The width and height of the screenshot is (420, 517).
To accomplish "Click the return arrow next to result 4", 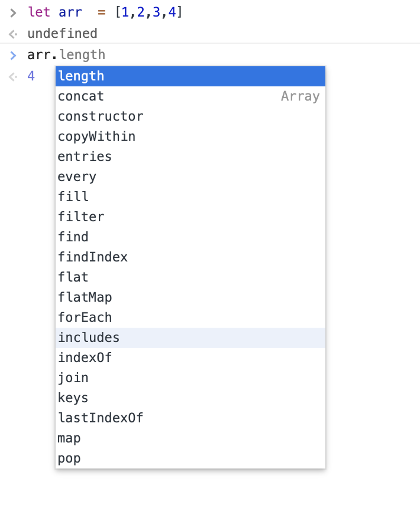I will [12, 76].
